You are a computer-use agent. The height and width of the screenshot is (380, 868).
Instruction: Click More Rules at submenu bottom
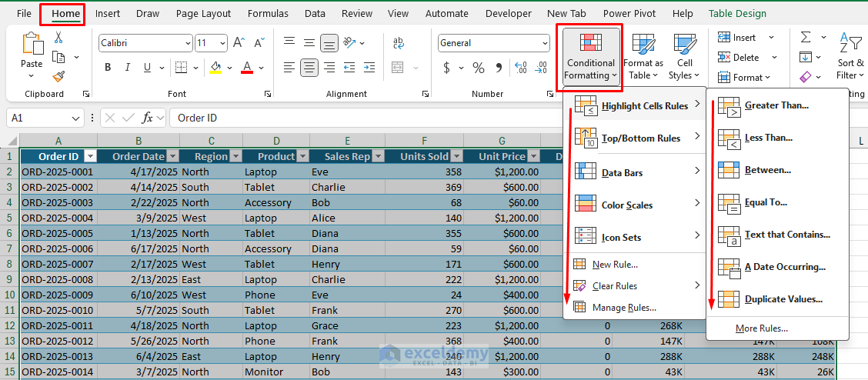(777, 328)
